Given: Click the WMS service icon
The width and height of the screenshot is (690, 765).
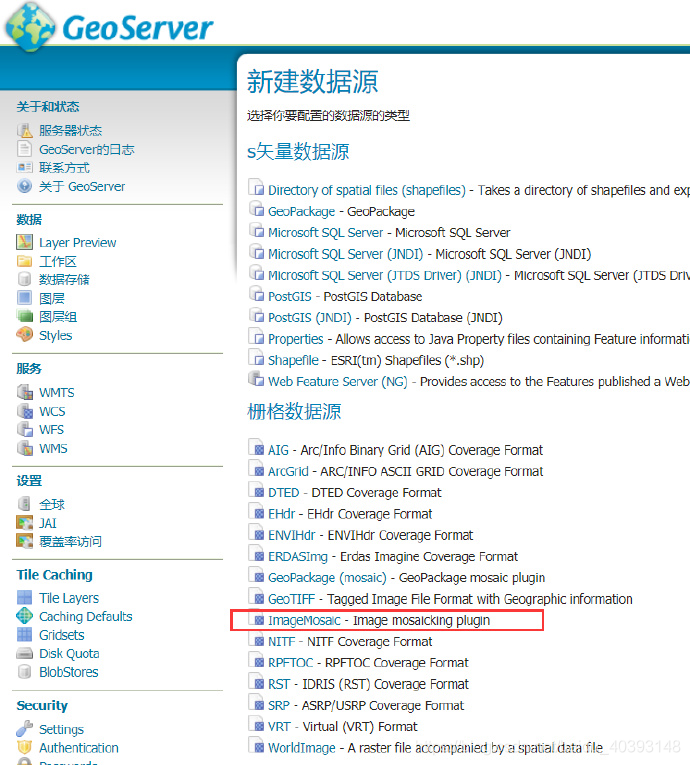Looking at the screenshot, I should pos(24,448).
